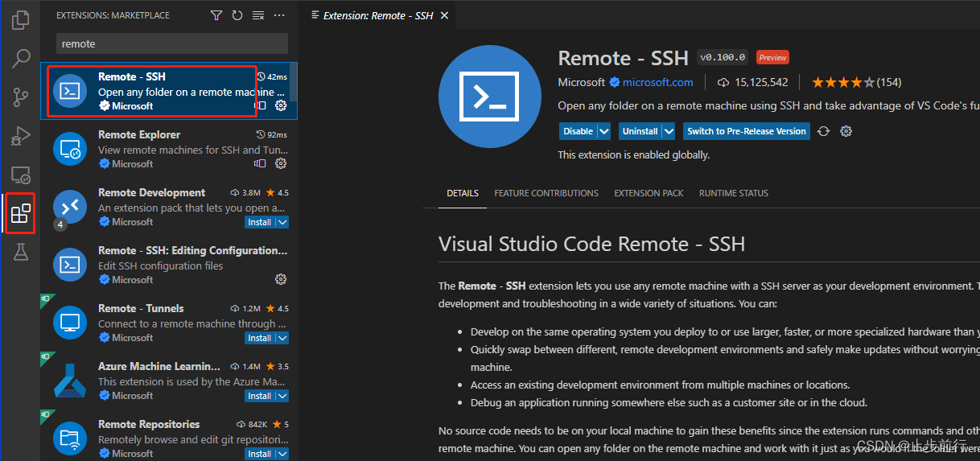Open the Source Control view

[21, 97]
